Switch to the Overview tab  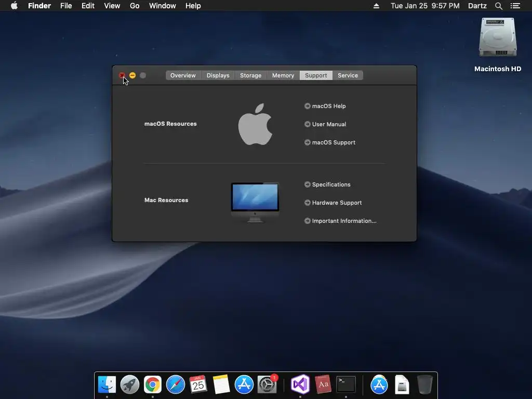(x=183, y=75)
